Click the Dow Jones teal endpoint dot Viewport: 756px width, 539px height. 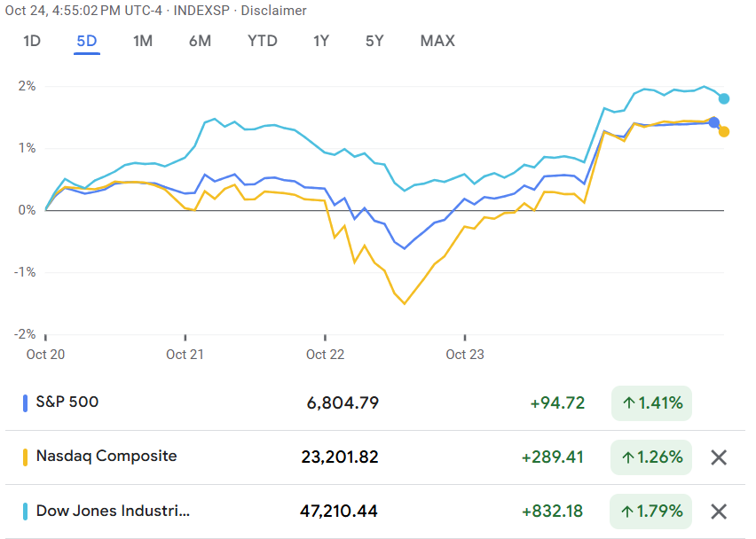click(x=724, y=98)
